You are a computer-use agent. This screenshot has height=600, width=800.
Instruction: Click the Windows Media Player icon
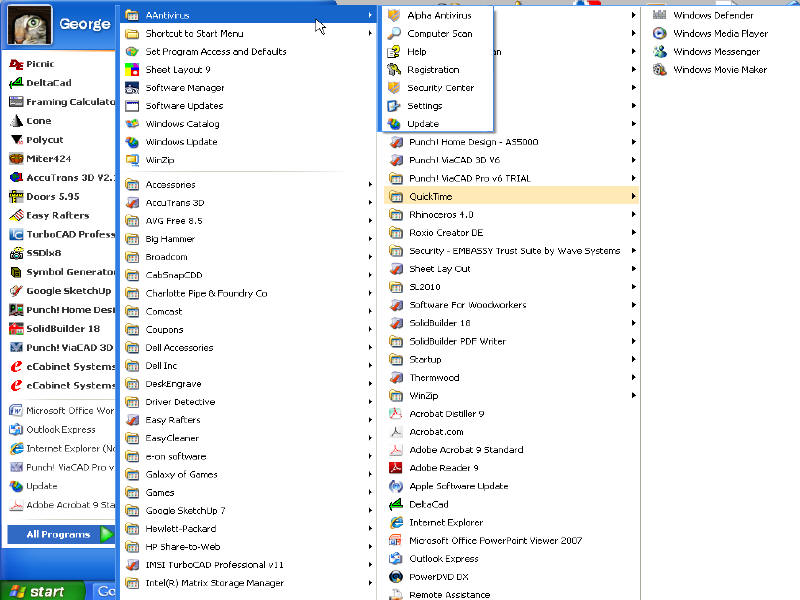point(660,33)
